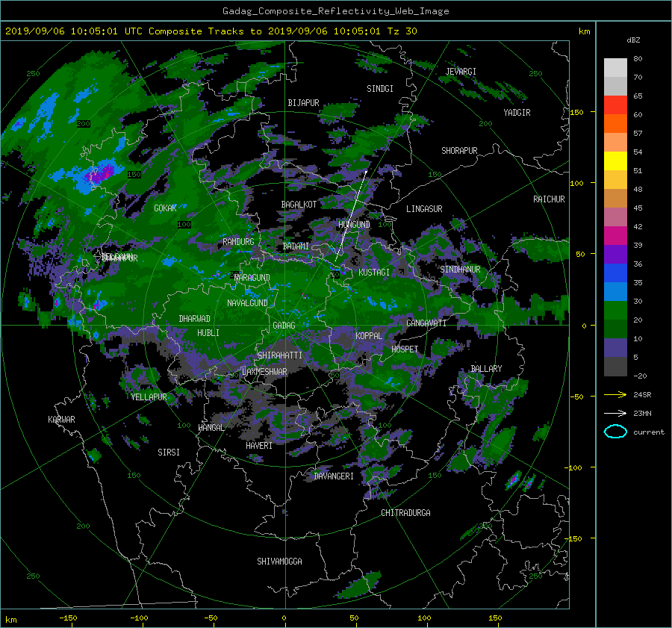Click the RAICHUR city label

pos(549,199)
